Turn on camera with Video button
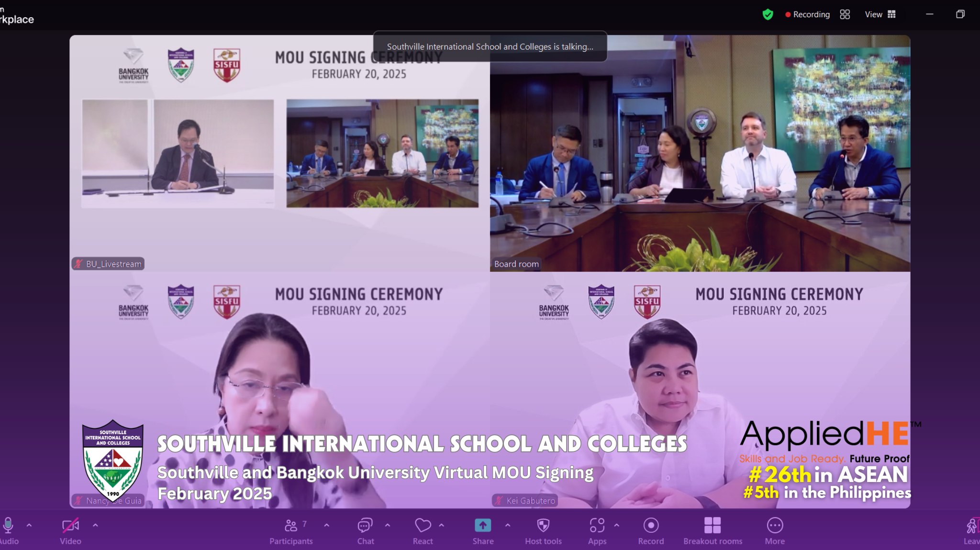This screenshot has width=980, height=550. [70, 531]
